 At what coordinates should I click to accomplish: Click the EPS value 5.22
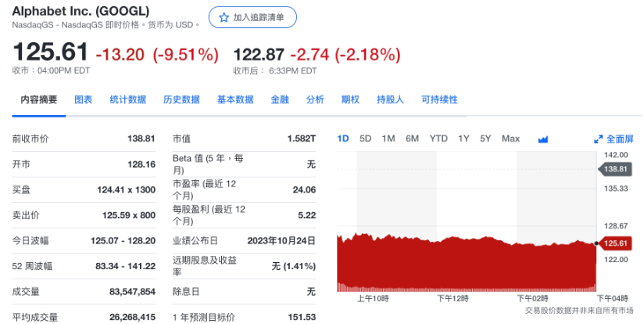click(x=307, y=215)
